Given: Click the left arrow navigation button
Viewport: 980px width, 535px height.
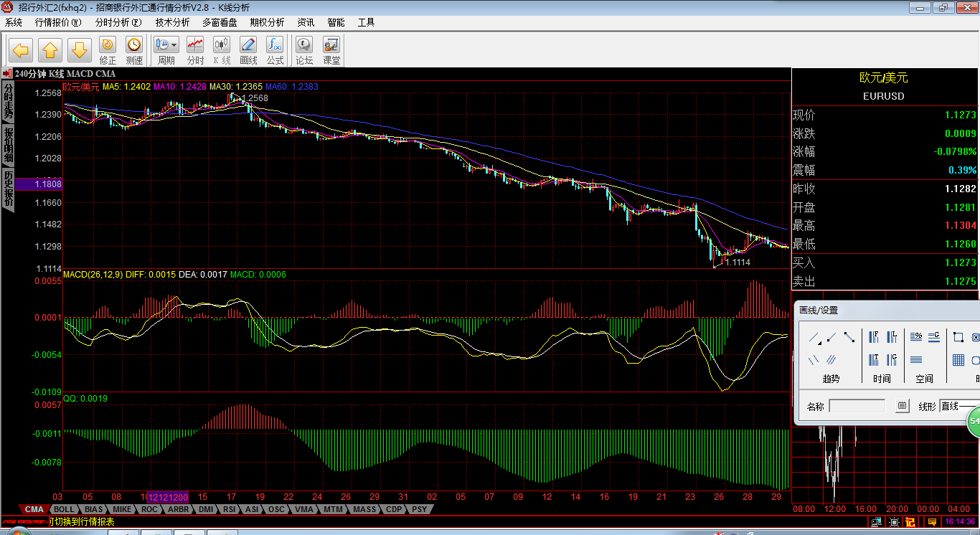Looking at the screenshot, I should point(20,50).
